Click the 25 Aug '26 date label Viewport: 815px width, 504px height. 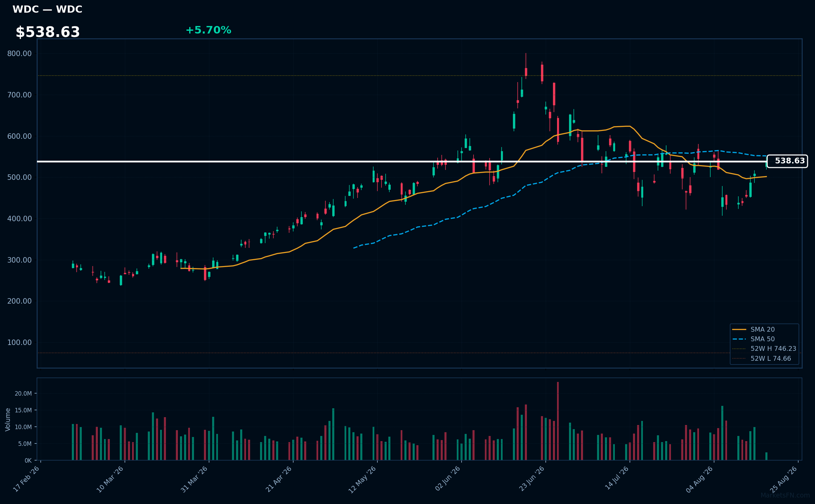[784, 479]
